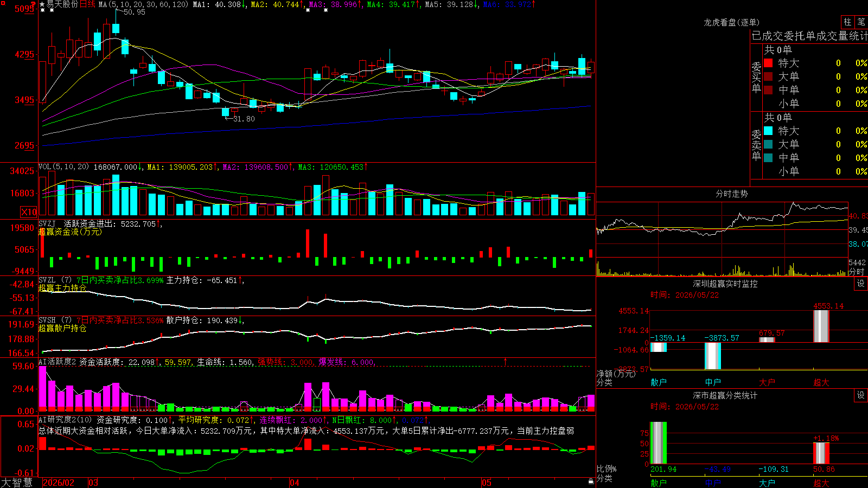
Task: Click the 资金活跃度: 22.098 value
Action: [119, 362]
